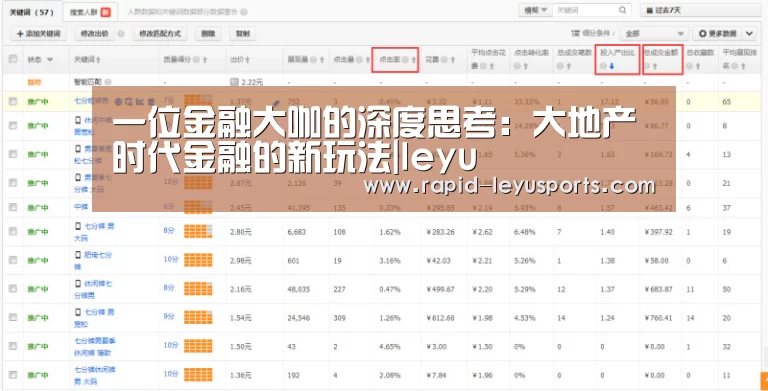This screenshot has width=768, height=391.
Task: Click the 点击量 help icon
Action: [359, 60]
